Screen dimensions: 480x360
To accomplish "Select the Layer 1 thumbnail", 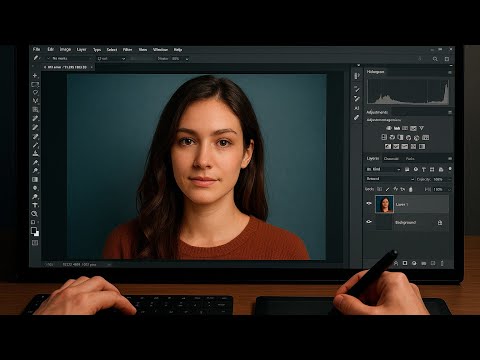I will (384, 204).
